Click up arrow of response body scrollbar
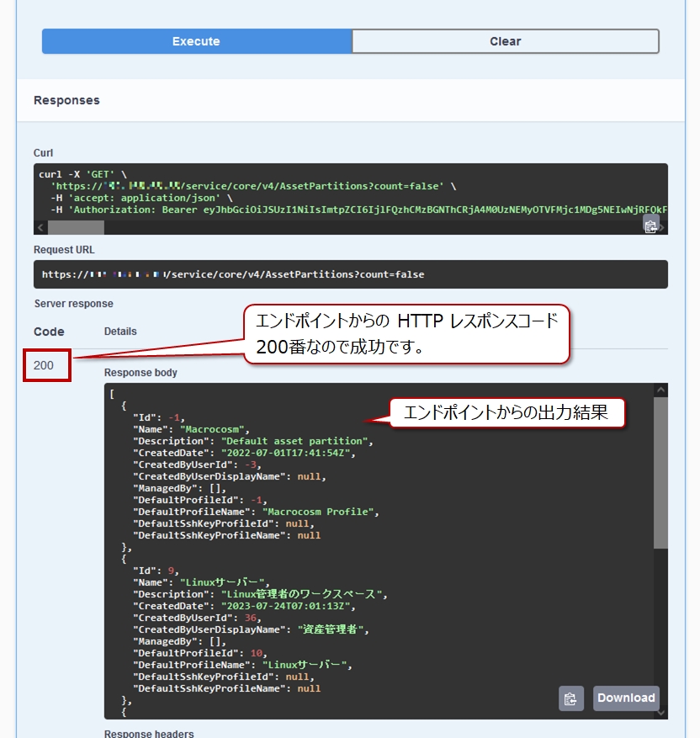The width and height of the screenshot is (700, 738). pos(660,390)
